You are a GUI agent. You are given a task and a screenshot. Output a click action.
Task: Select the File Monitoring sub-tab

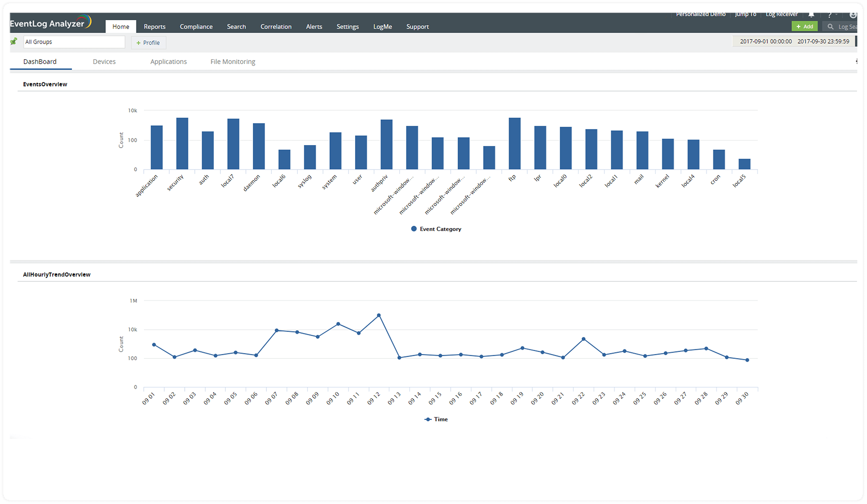233,61
